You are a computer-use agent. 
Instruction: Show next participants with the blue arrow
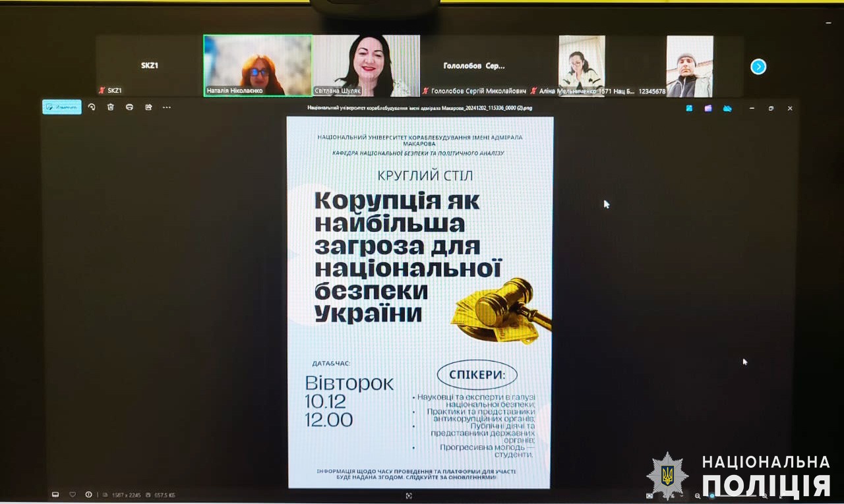758,67
